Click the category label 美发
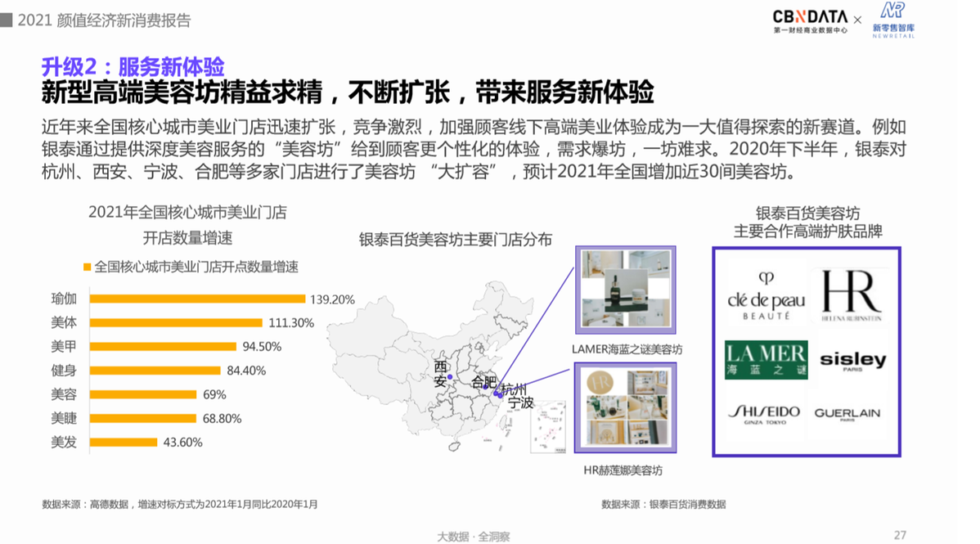This screenshot has width=980, height=544. [64, 442]
